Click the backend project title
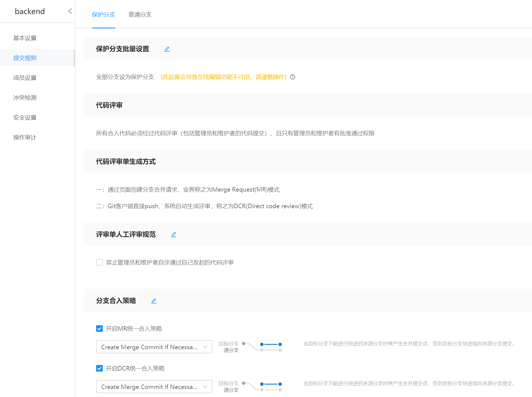532x397 pixels. coord(30,11)
